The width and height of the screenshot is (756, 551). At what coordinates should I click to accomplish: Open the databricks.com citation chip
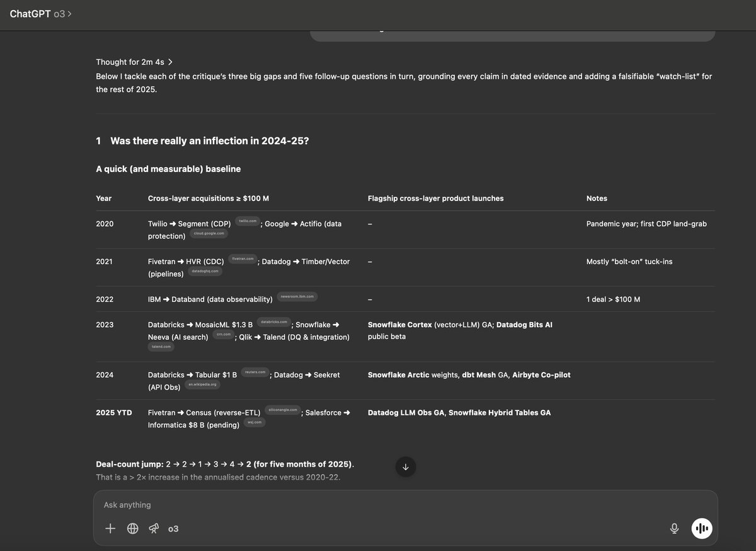(x=274, y=322)
